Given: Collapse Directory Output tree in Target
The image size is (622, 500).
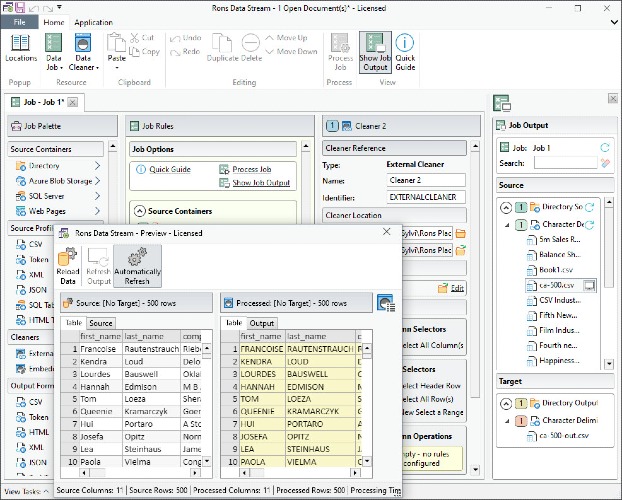Looking at the screenshot, I should [506, 404].
